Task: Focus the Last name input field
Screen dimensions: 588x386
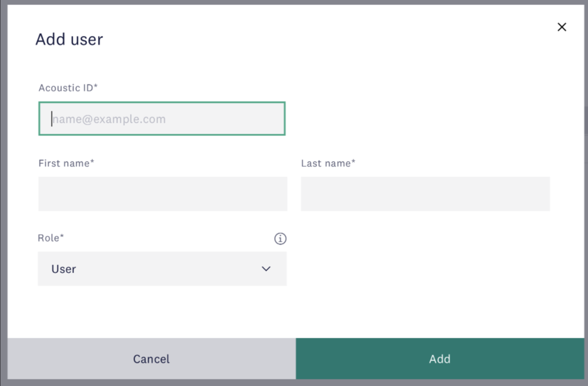Action: click(x=425, y=194)
